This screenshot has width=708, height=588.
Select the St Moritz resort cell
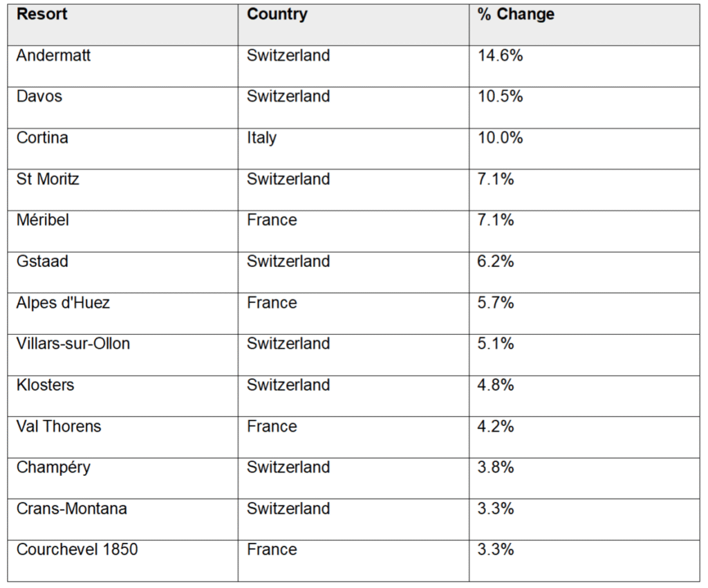tap(48, 179)
